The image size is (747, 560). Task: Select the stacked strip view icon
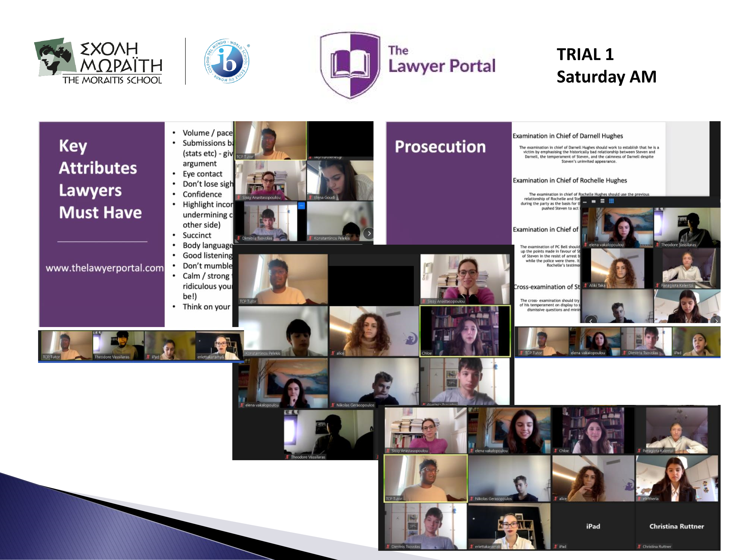coord(603,201)
